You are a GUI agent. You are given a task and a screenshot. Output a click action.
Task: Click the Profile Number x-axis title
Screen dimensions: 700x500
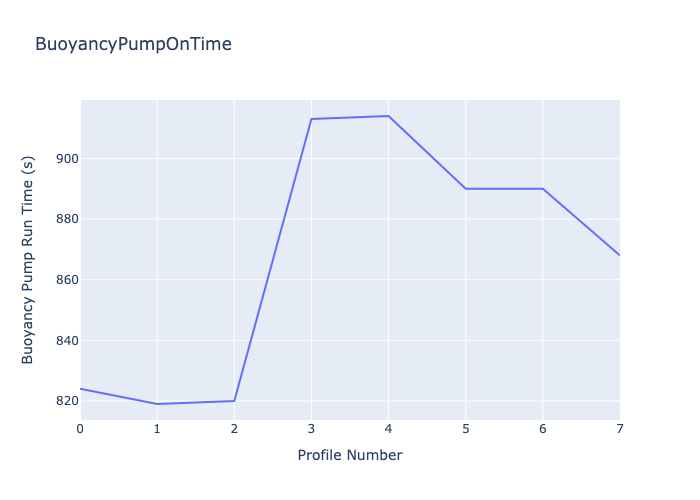pos(350,455)
